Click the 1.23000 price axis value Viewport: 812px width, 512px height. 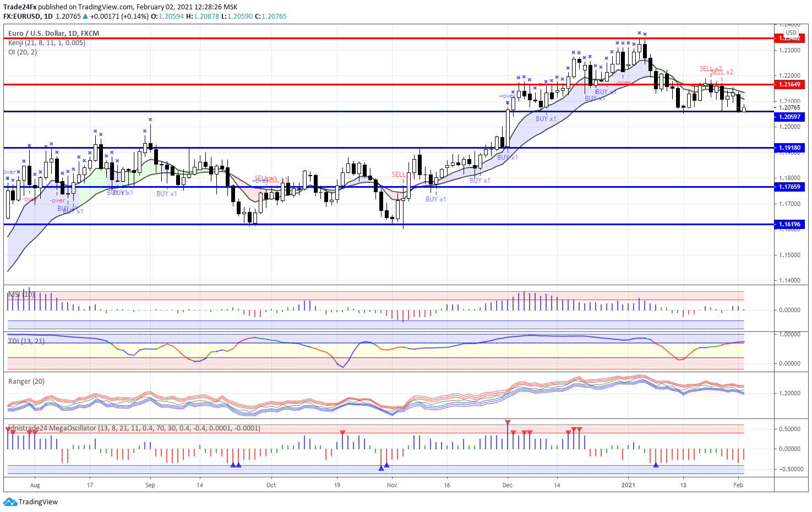[x=789, y=50]
